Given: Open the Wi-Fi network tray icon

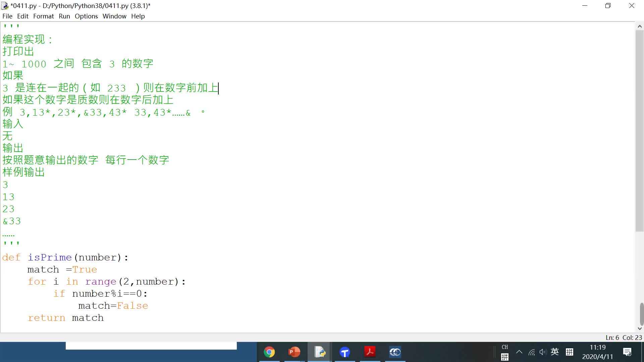Looking at the screenshot, I should [532, 352].
